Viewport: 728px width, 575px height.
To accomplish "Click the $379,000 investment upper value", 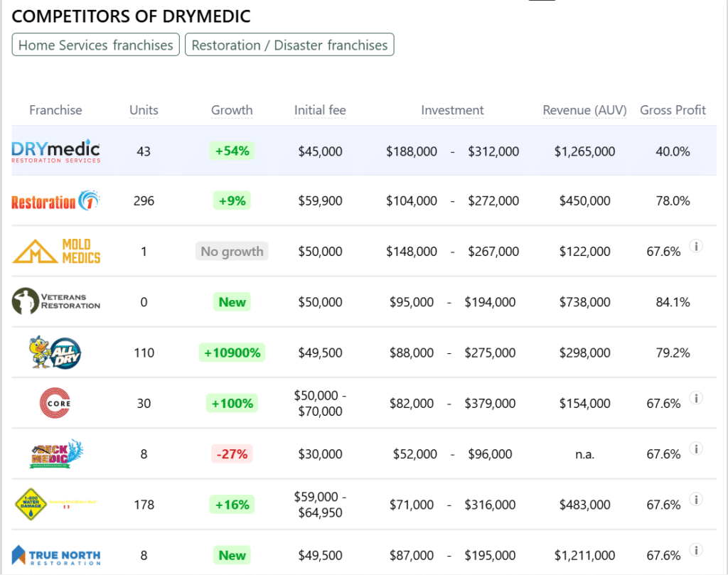I will [x=490, y=403].
